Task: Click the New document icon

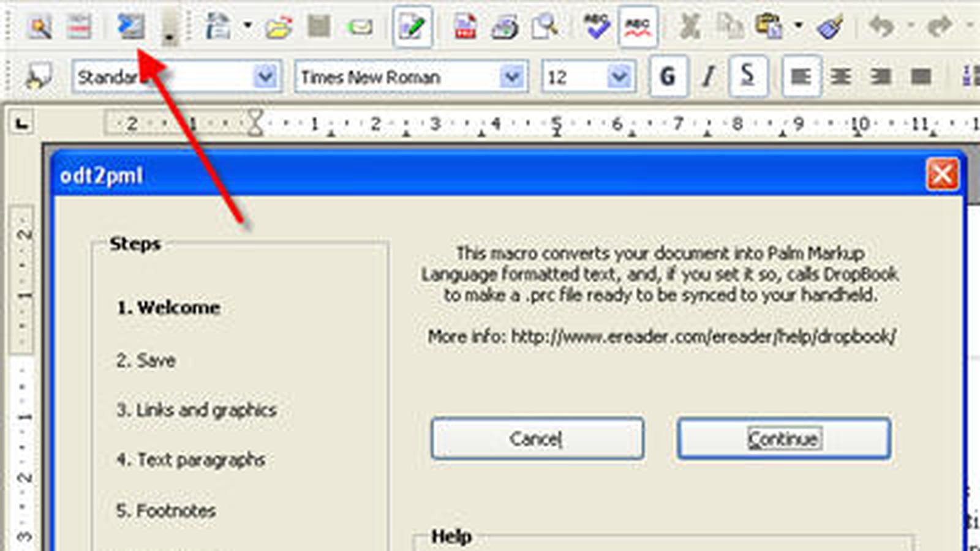Action: click(218, 26)
